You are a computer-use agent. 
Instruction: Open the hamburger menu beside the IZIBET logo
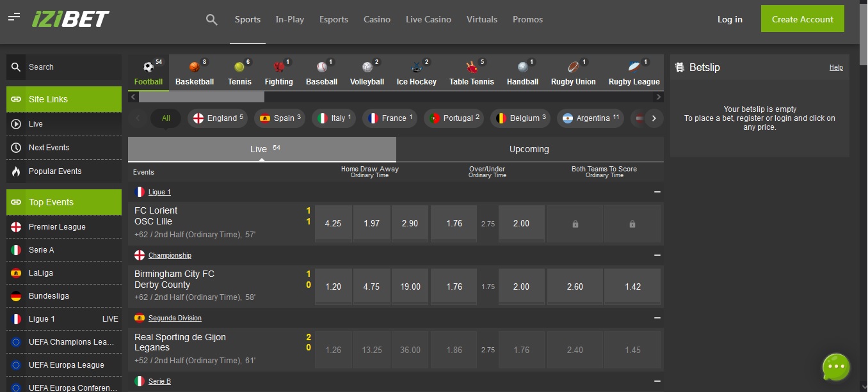pos(14,17)
